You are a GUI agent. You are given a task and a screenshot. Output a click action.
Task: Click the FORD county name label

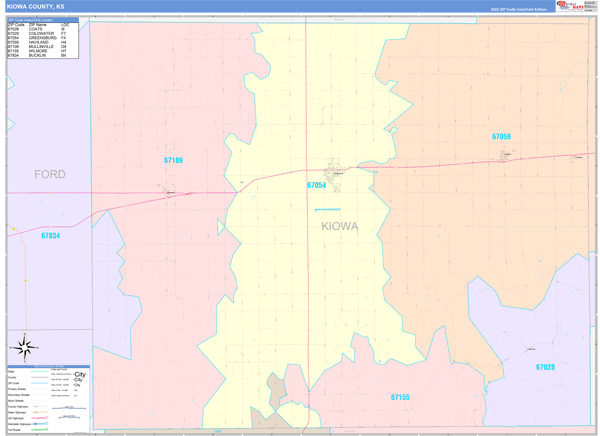click(50, 174)
